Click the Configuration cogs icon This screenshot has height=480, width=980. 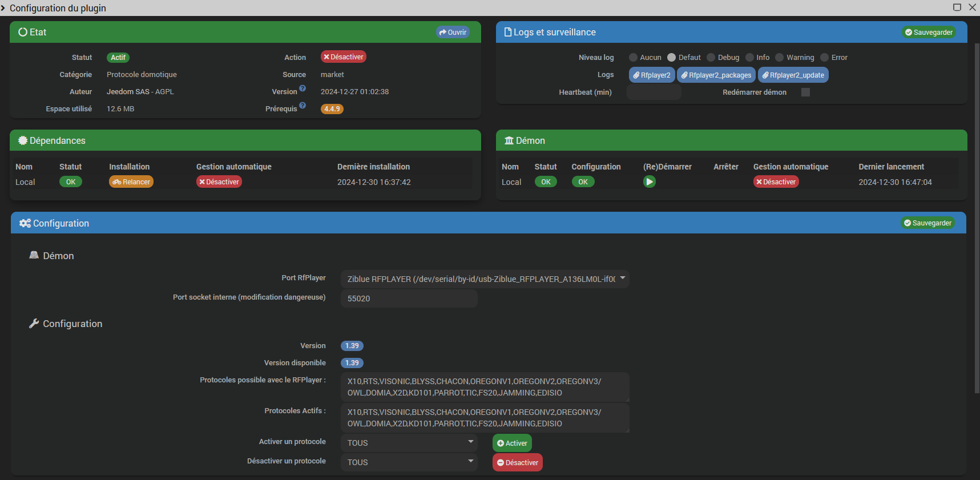pos(25,223)
